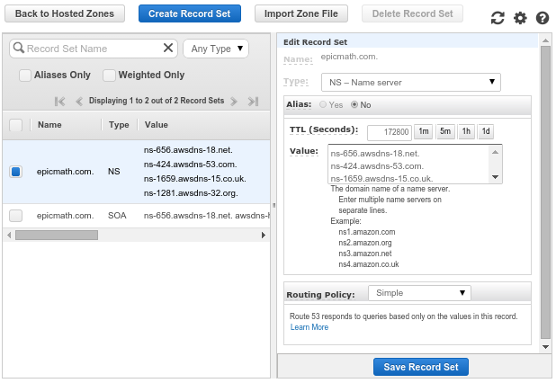556x383 pixels.
Task: Click edit panel scroll down arrow
Action: point(546,347)
